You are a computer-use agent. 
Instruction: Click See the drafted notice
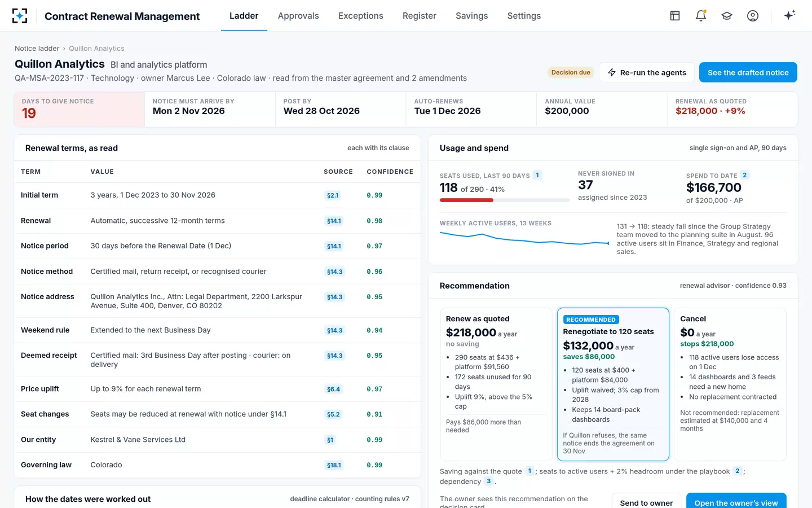[748, 72]
